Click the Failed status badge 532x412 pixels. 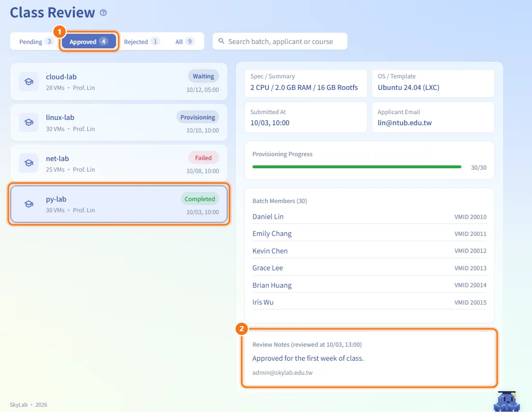[204, 158]
